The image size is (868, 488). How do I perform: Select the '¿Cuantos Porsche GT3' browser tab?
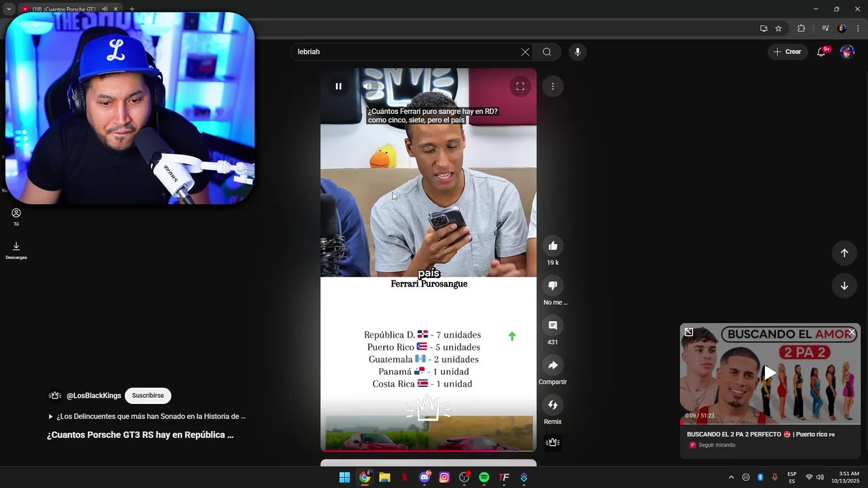(64, 9)
